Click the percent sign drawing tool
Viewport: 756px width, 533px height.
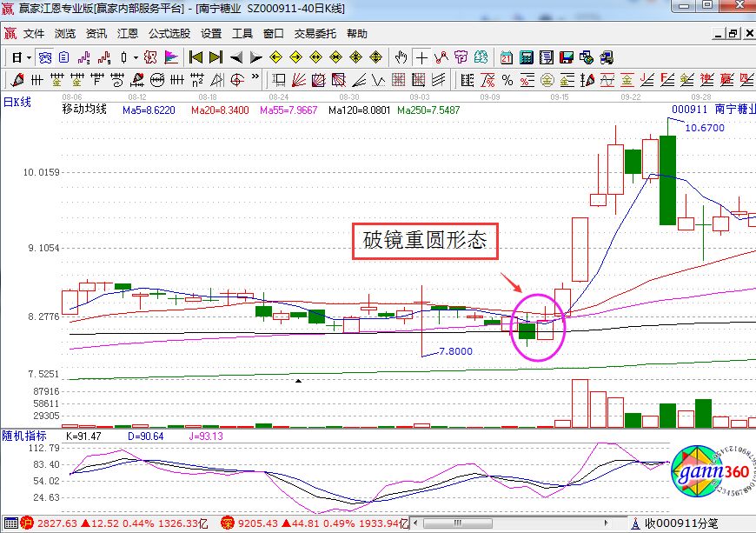[507, 80]
